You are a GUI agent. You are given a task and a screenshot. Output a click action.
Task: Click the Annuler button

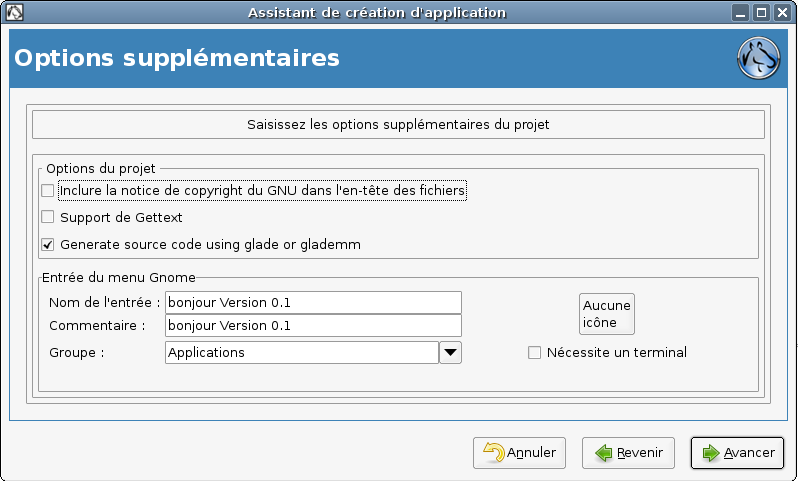[519, 452]
